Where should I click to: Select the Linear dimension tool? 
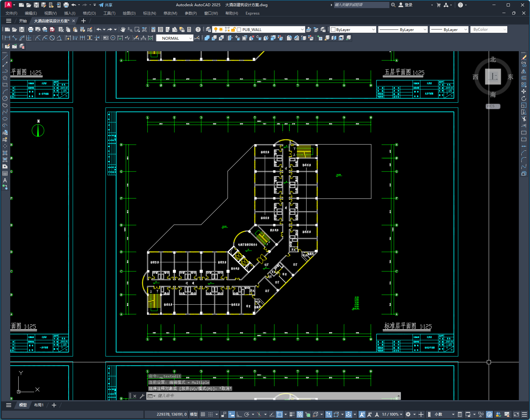(7, 38)
